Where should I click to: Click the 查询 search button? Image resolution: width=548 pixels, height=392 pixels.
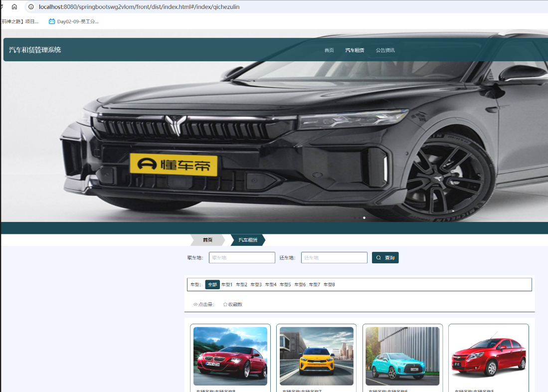[385, 258]
